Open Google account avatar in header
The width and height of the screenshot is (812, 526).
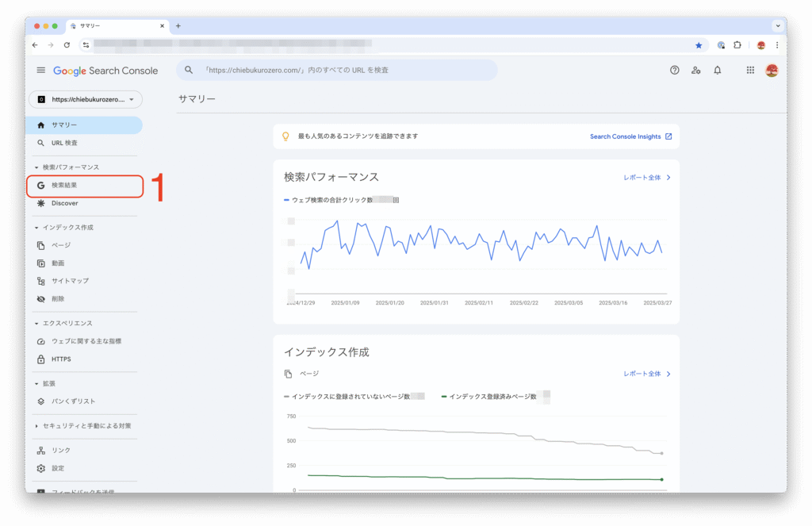tap(772, 70)
